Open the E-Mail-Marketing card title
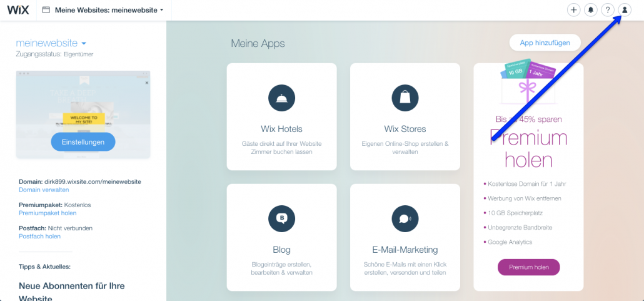The image size is (644, 301). (x=405, y=250)
